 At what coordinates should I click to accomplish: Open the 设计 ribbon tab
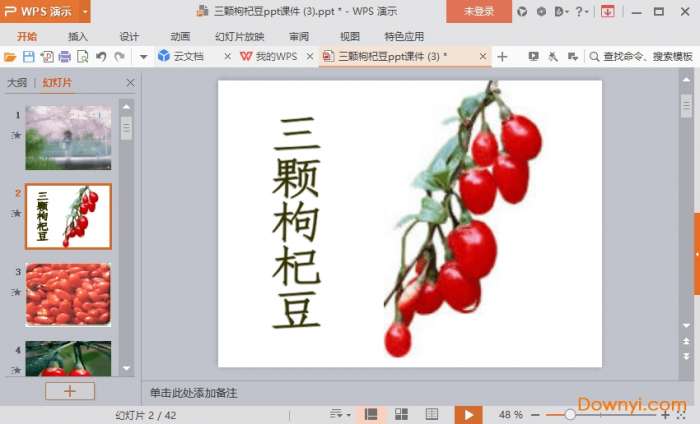point(129,37)
